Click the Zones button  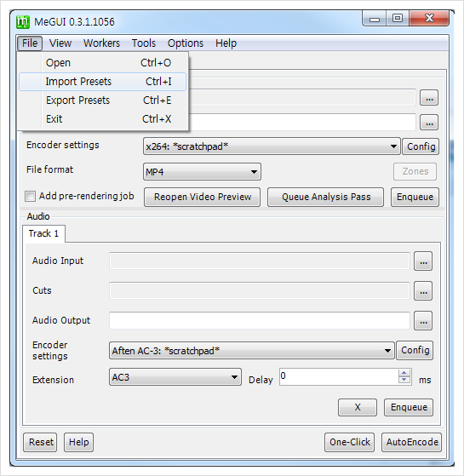(415, 171)
